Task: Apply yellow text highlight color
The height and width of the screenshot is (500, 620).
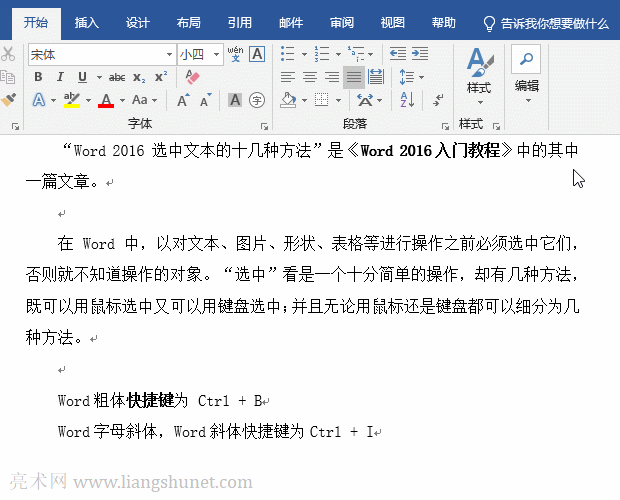Action: pyautogui.click(x=72, y=100)
